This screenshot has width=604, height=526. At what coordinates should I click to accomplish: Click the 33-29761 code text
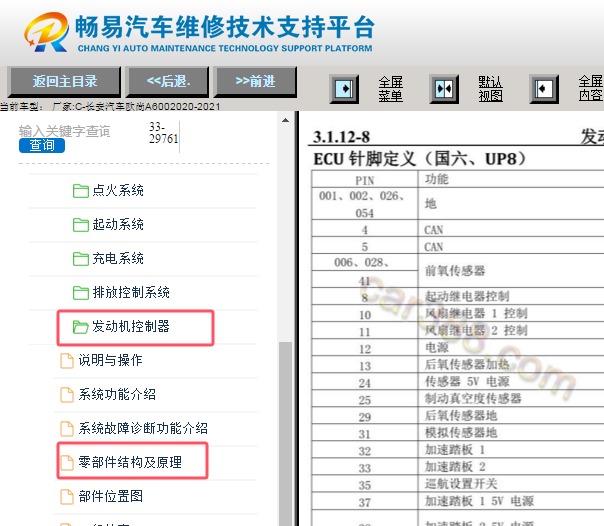164,132
